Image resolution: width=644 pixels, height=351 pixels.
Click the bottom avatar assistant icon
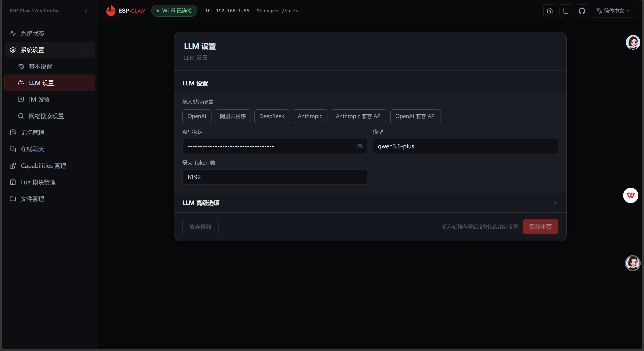coord(633,263)
